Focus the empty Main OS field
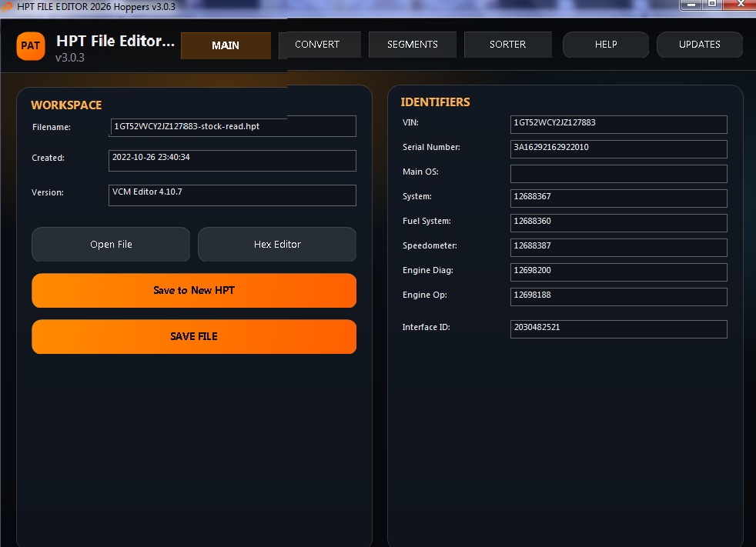This screenshot has width=756, height=547. (x=618, y=173)
